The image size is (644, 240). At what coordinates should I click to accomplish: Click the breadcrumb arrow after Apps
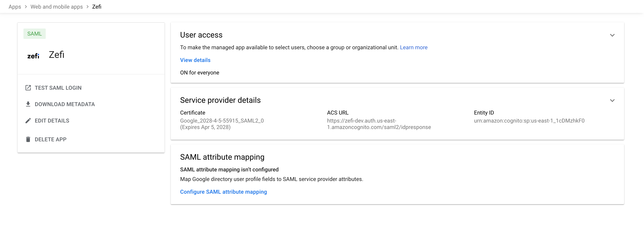pyautogui.click(x=26, y=7)
